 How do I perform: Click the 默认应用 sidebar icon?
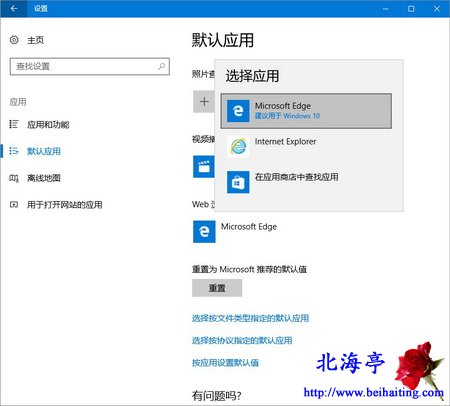(x=14, y=151)
